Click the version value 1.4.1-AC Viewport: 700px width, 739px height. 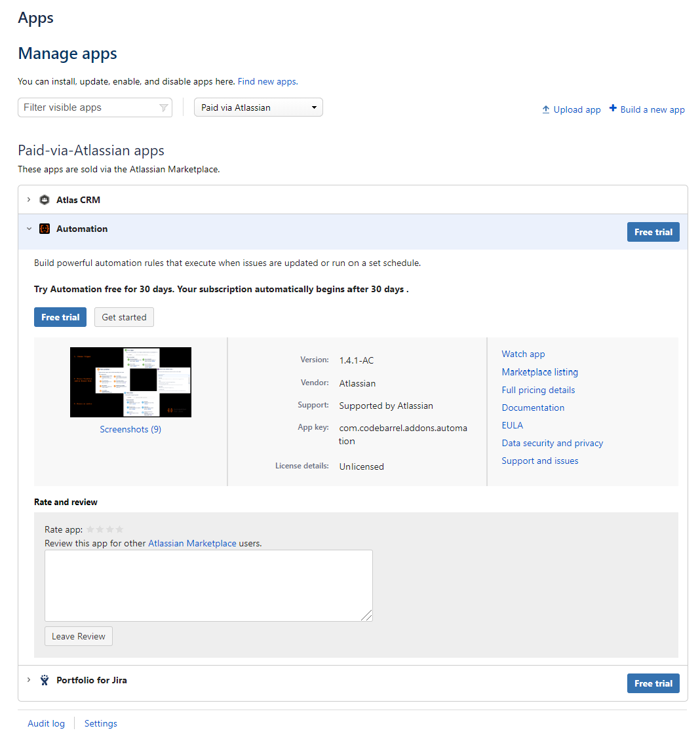coord(357,360)
